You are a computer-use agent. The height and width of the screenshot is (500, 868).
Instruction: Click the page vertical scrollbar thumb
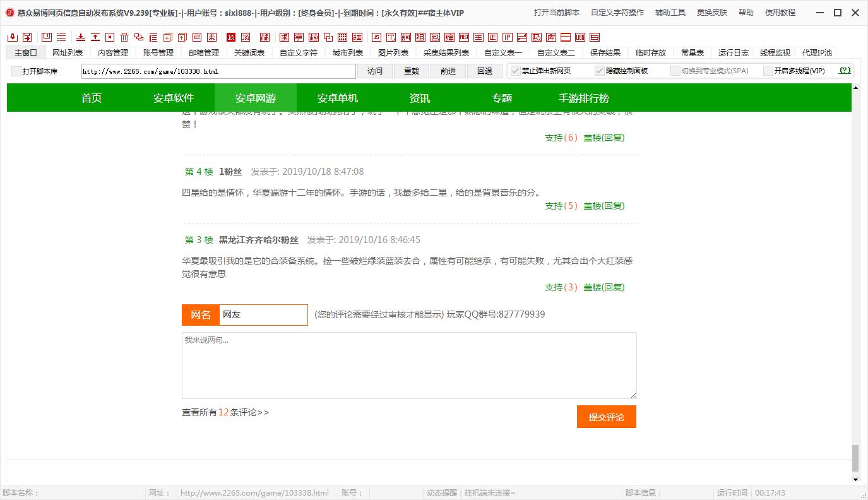point(855,458)
